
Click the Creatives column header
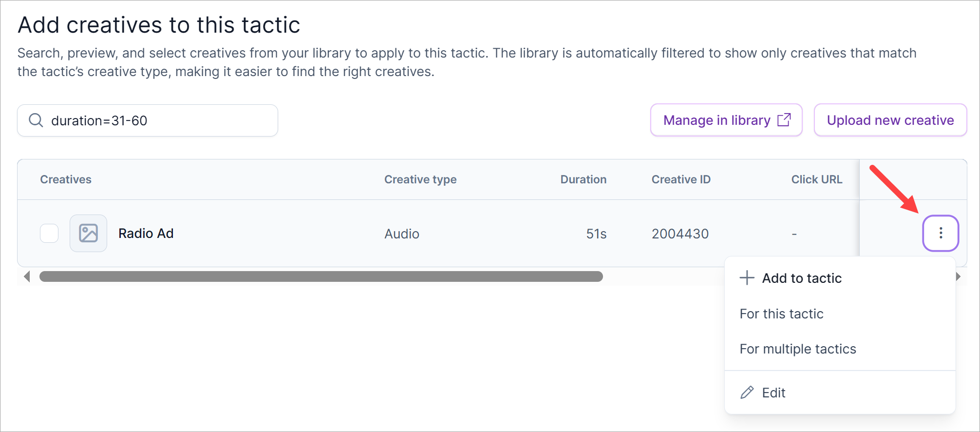66,179
